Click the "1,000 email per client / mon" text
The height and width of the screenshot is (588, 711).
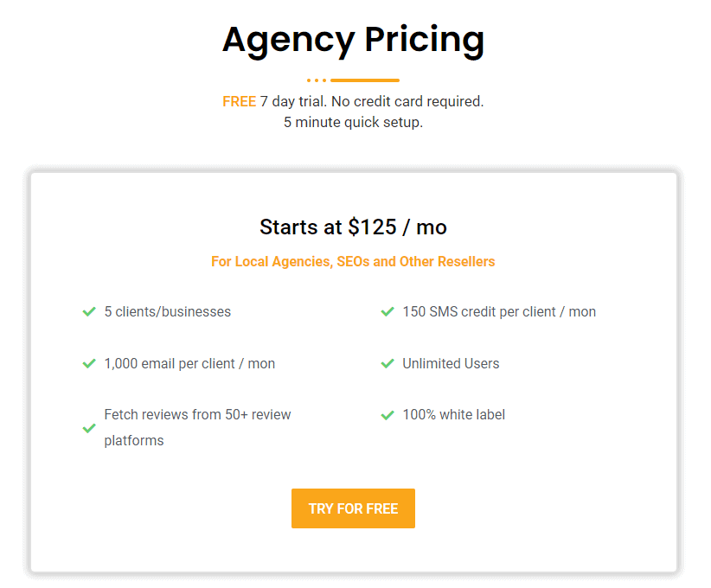(x=189, y=363)
